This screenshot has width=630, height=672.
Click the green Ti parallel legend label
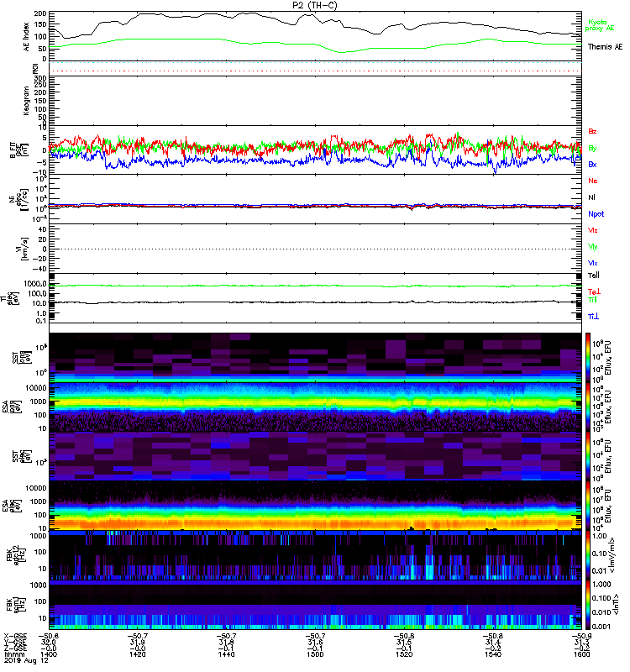pos(592,300)
